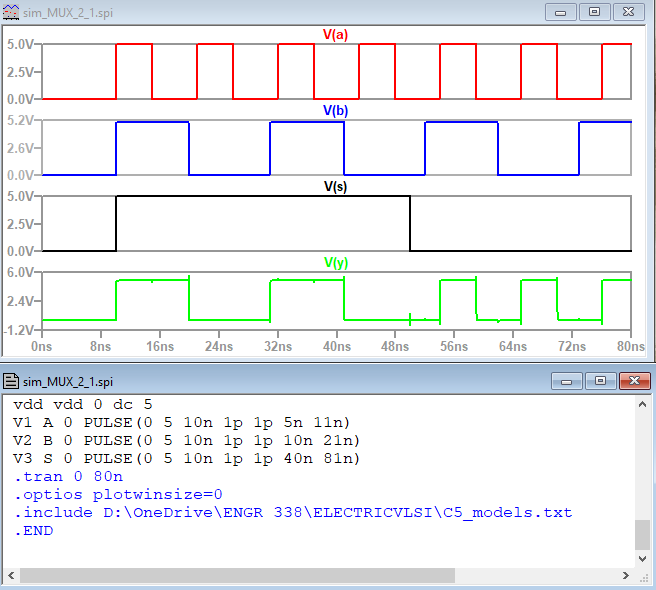
Task: Close the netlist editor window
Action: (x=635, y=381)
